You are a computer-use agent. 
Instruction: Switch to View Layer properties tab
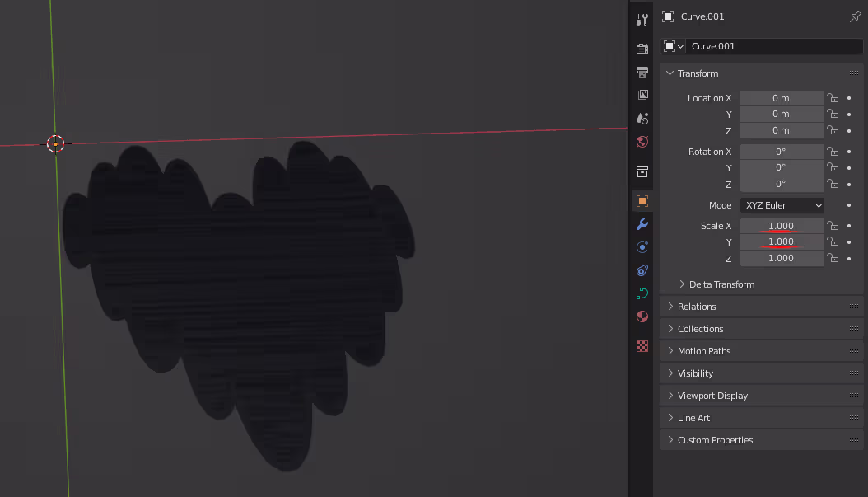click(642, 96)
